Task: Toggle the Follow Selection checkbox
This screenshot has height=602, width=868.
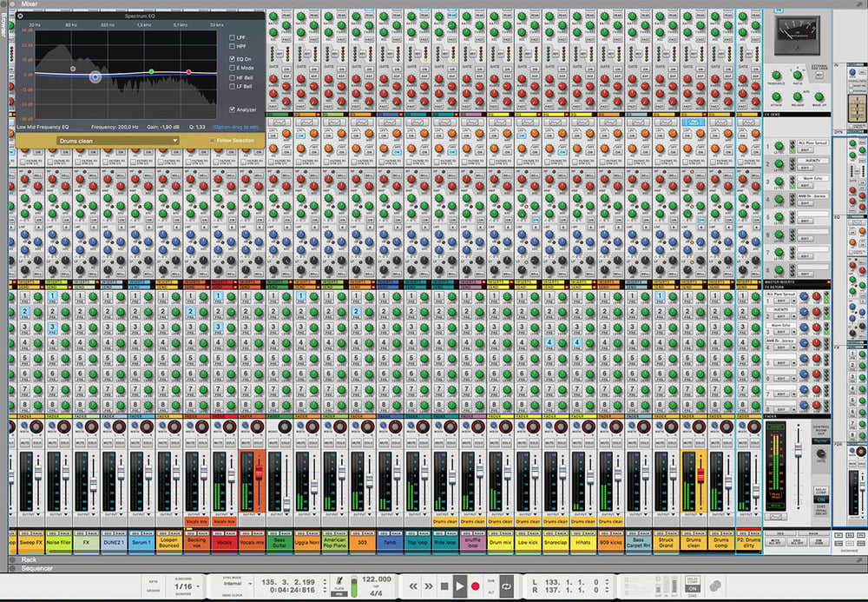Action: (211, 140)
